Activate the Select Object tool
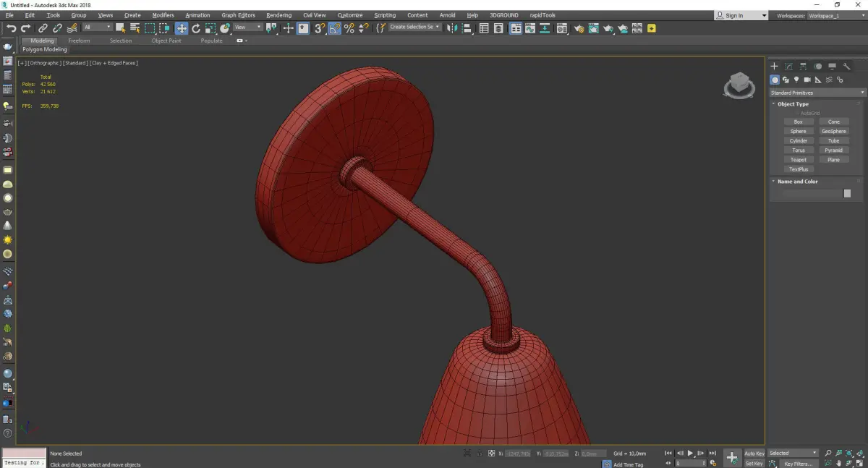868x468 pixels. 121,28
